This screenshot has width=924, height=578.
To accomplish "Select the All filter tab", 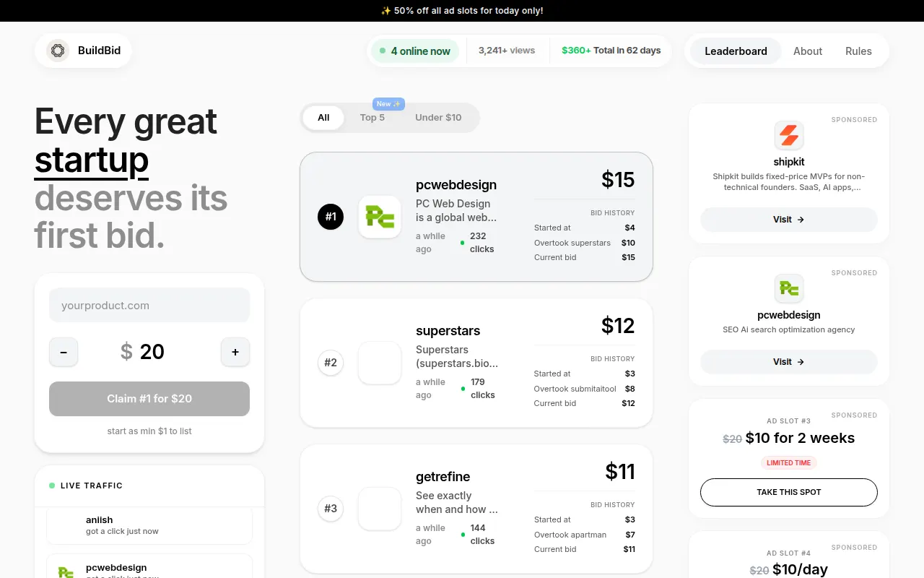I will (323, 118).
